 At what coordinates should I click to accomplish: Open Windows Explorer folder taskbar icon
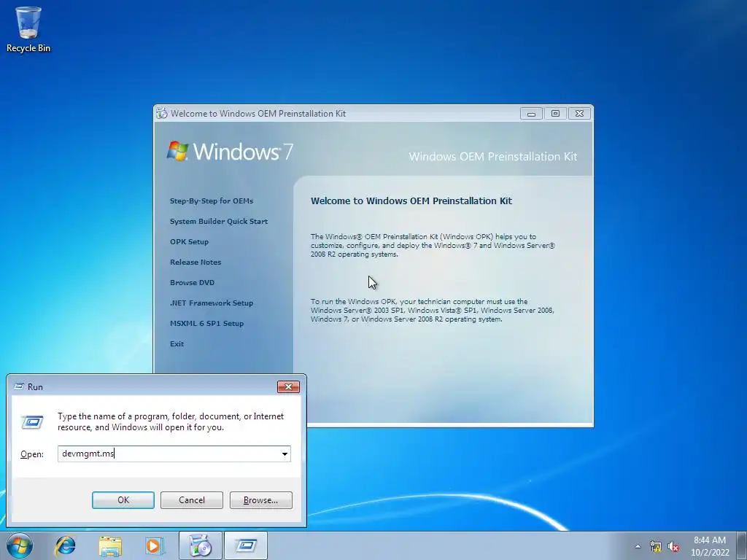(x=110, y=545)
